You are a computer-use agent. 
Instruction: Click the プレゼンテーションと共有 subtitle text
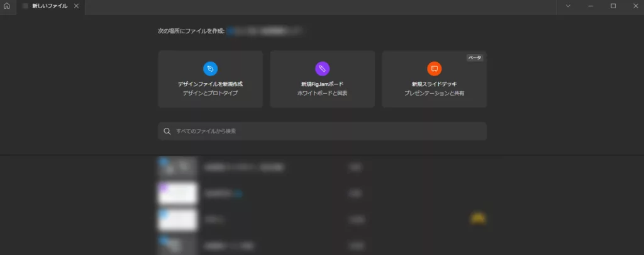435,93
